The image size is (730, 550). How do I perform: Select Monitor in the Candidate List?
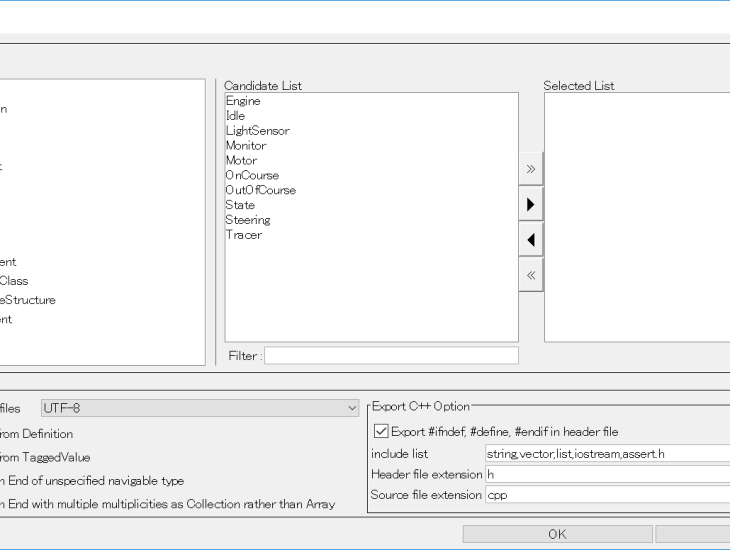pyautogui.click(x=246, y=146)
